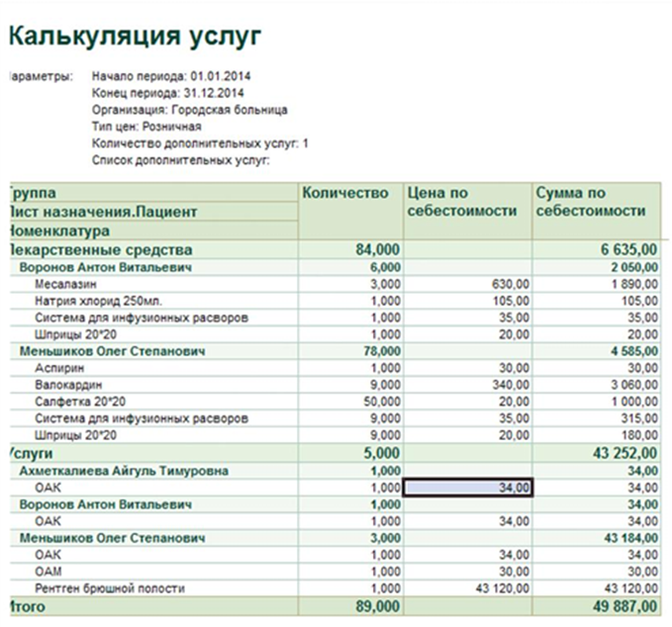Click the Калькуляция услуг report title

pyautogui.click(x=135, y=36)
